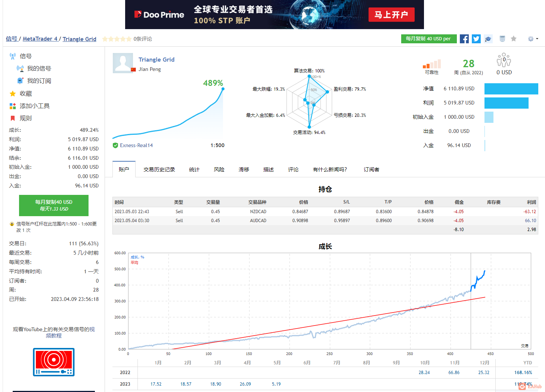The height and width of the screenshot is (392, 545).
Task: Open author Jian Peng's profile
Action: click(150, 69)
